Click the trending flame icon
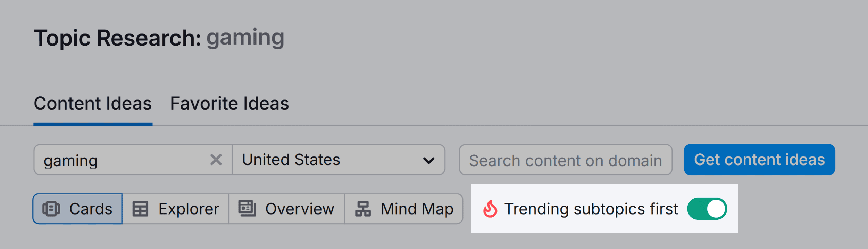The width and height of the screenshot is (868, 249). click(490, 209)
